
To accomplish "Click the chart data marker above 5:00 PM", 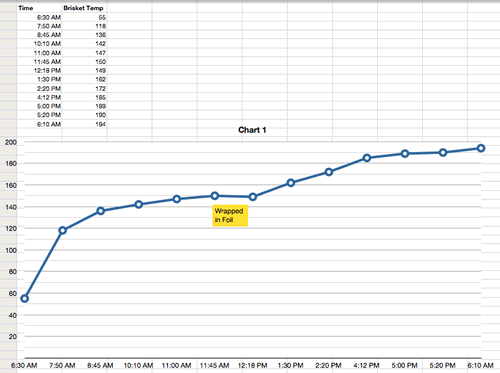I will click(x=405, y=154).
